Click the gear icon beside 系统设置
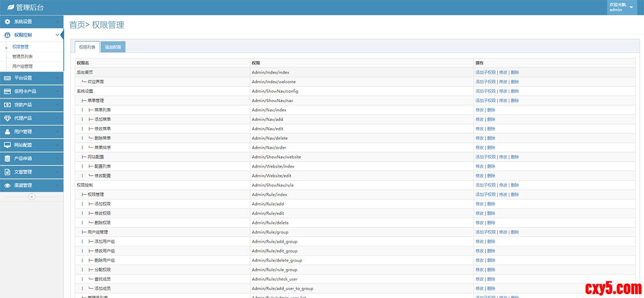The width and height of the screenshot is (644, 298). [7, 22]
